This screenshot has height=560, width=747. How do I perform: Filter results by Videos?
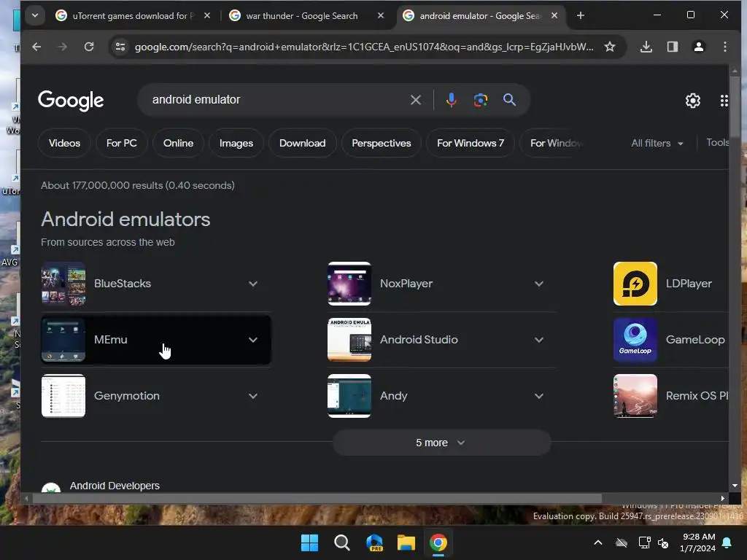point(64,143)
